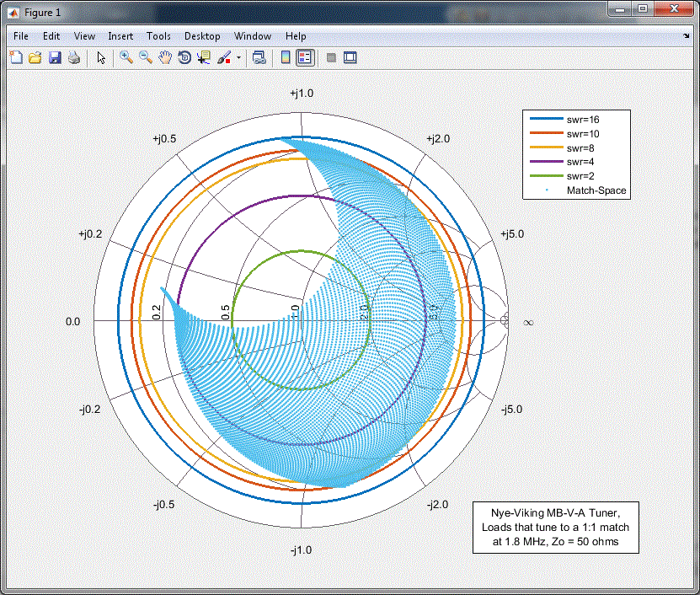The width and height of the screenshot is (700, 595).
Task: Save the current figure
Action: (x=55, y=57)
